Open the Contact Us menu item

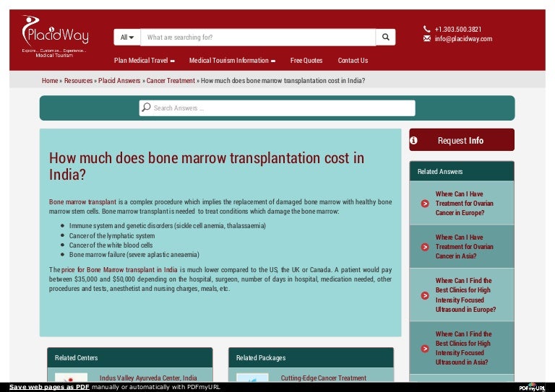[x=353, y=61]
